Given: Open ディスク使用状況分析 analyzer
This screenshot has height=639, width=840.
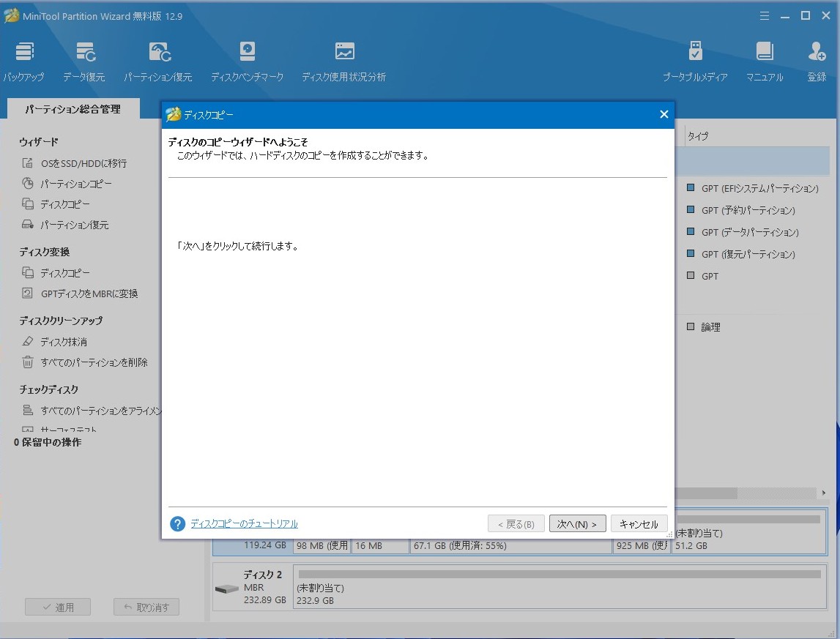Looking at the screenshot, I should click(344, 53).
